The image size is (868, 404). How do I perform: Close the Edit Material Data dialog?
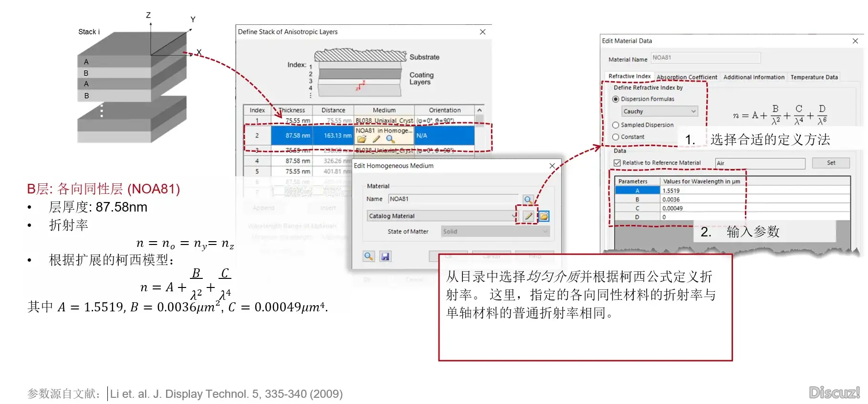855,41
